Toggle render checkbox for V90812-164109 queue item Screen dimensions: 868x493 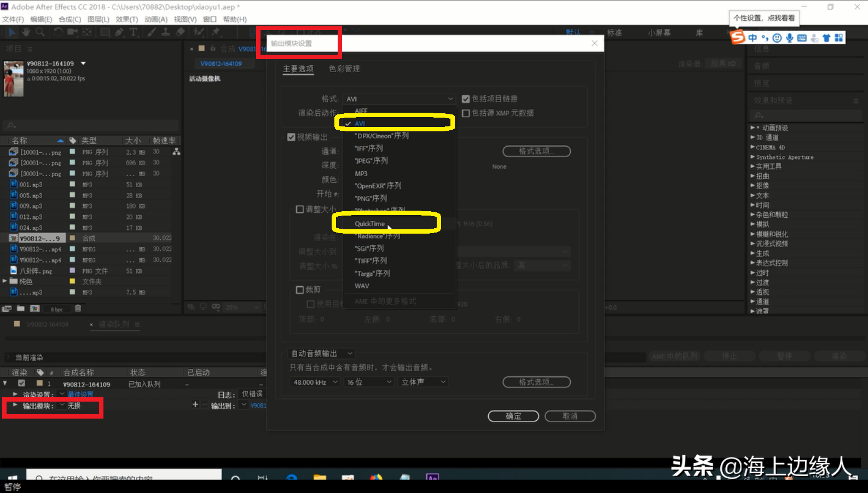pyautogui.click(x=21, y=384)
